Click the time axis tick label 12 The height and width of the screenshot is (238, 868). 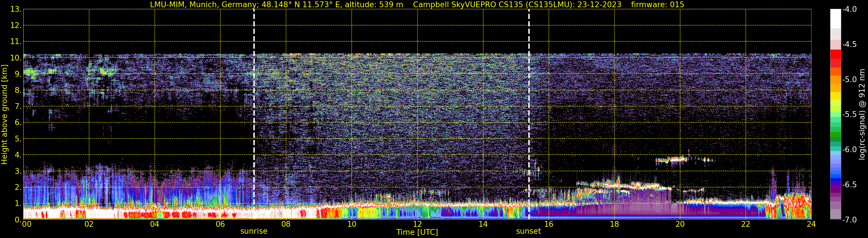pyautogui.click(x=417, y=224)
